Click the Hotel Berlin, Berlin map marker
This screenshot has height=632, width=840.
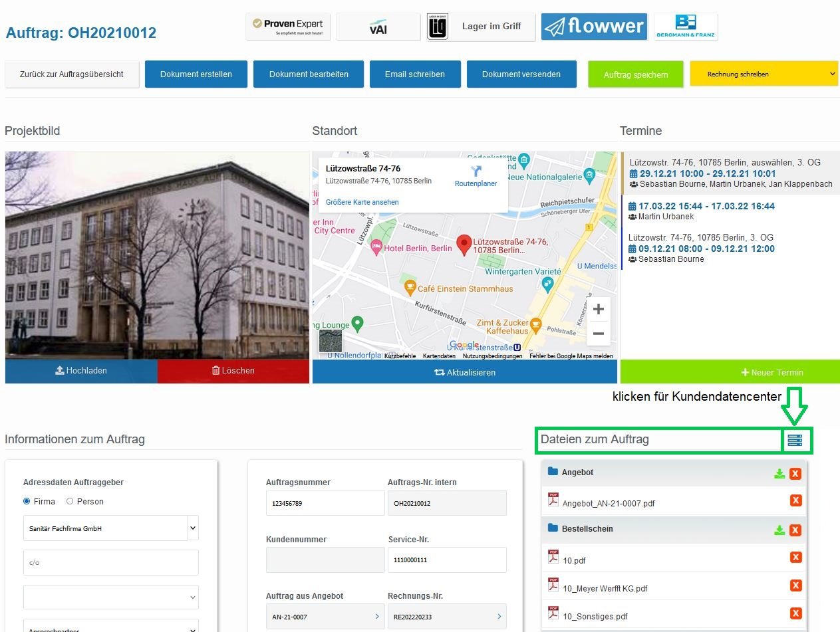[x=376, y=248]
